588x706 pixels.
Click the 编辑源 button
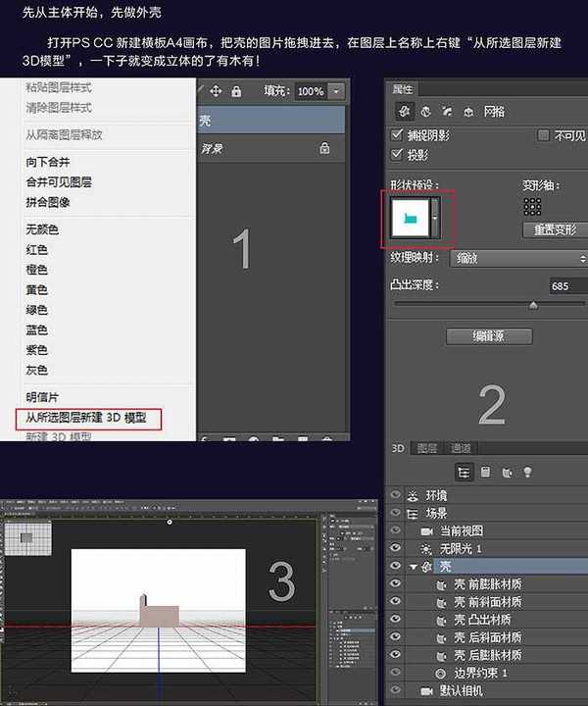pos(489,336)
